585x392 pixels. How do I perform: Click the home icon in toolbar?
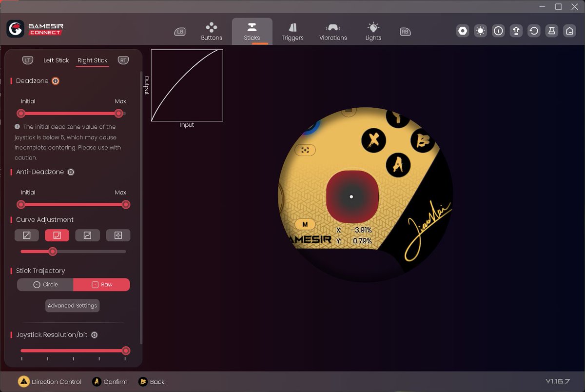569,31
